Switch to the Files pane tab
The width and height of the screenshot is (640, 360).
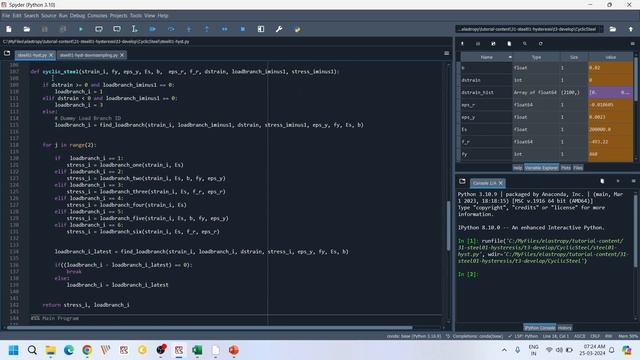tap(578, 168)
